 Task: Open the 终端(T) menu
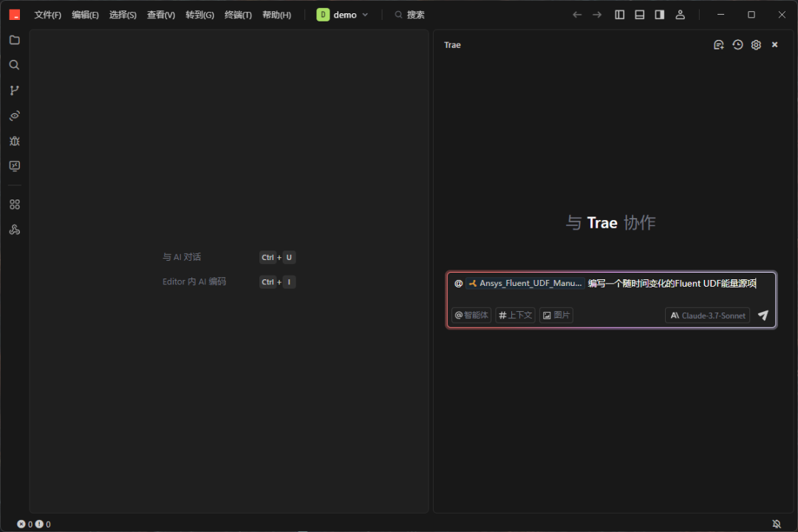coord(238,15)
